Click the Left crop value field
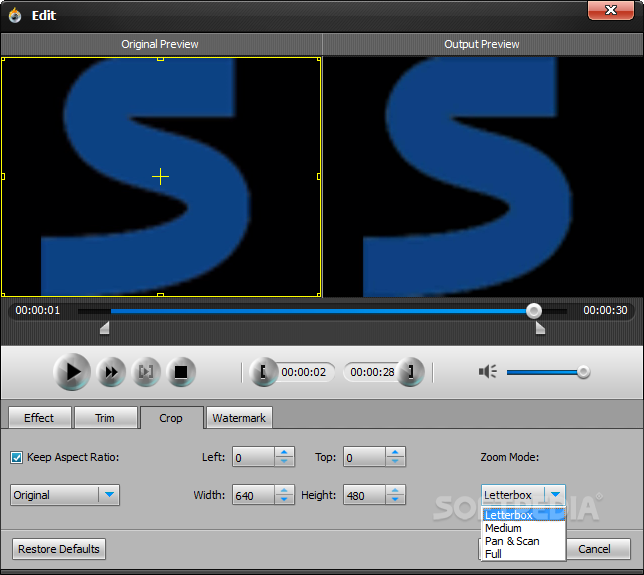 [253, 457]
